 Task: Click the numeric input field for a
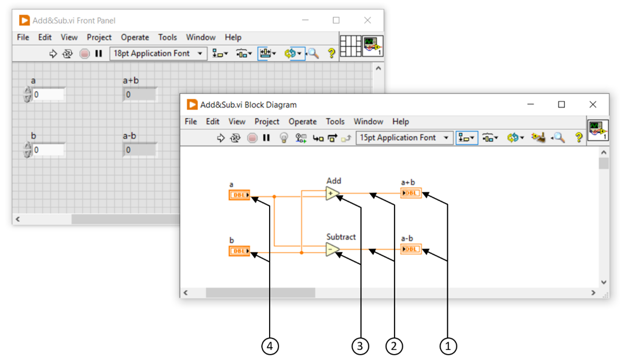click(x=48, y=95)
